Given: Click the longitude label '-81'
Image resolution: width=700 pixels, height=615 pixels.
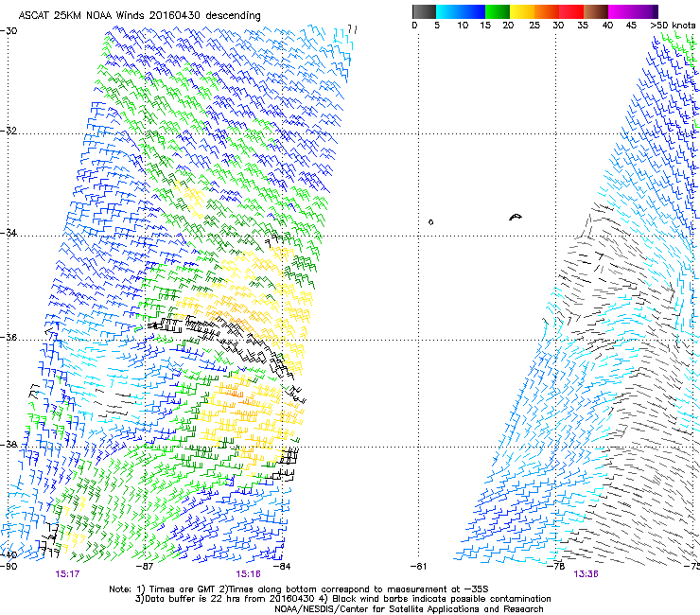Looking at the screenshot, I should point(418,567).
